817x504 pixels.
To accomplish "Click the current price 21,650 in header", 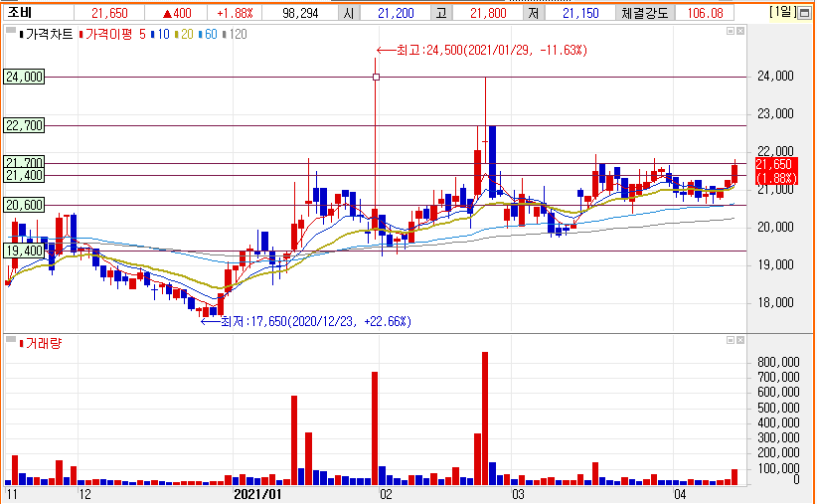I will click(109, 13).
